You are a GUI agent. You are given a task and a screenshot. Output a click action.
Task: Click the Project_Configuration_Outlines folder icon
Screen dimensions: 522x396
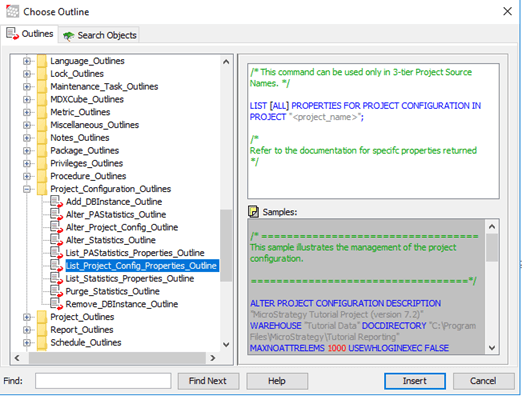pos(42,189)
